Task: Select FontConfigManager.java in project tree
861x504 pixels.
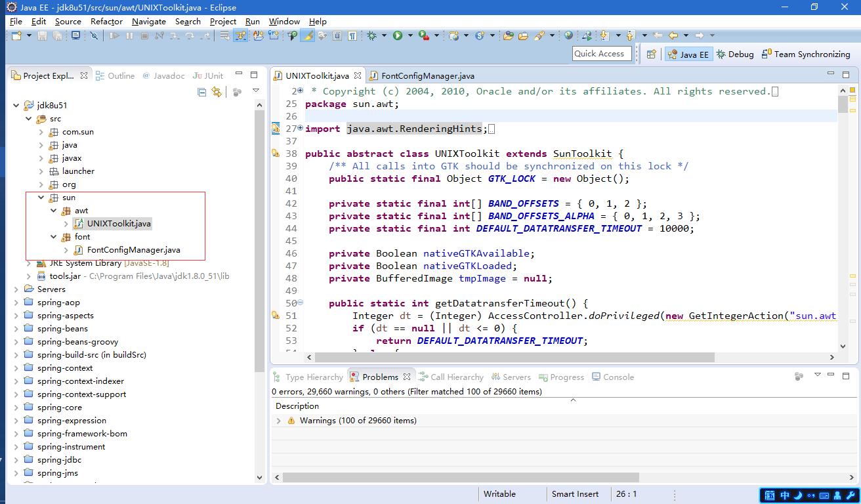Action: [x=133, y=250]
